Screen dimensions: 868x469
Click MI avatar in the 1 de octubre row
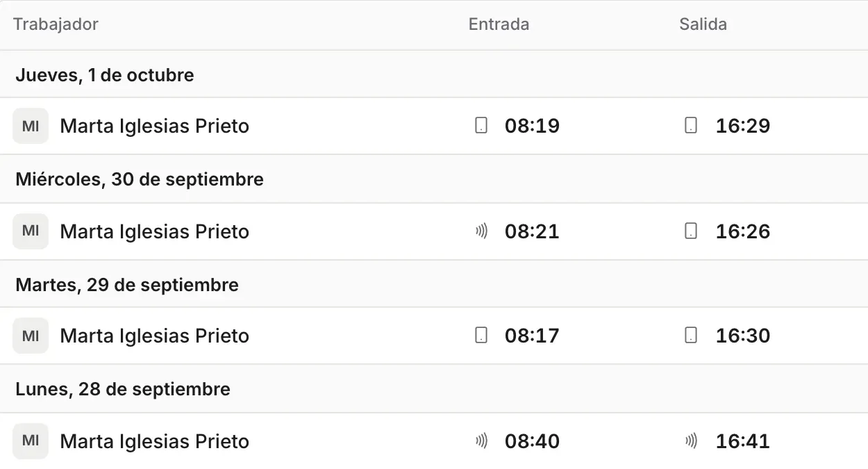tap(31, 126)
